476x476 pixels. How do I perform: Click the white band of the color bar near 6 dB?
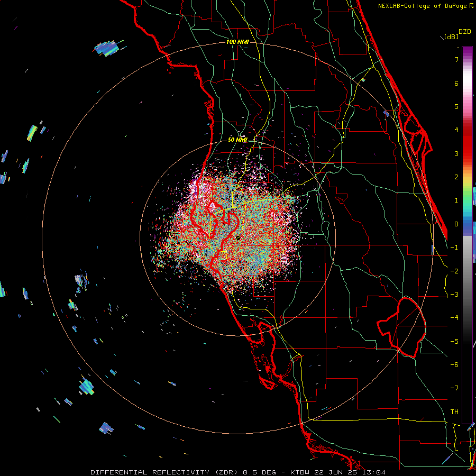[x=467, y=80]
